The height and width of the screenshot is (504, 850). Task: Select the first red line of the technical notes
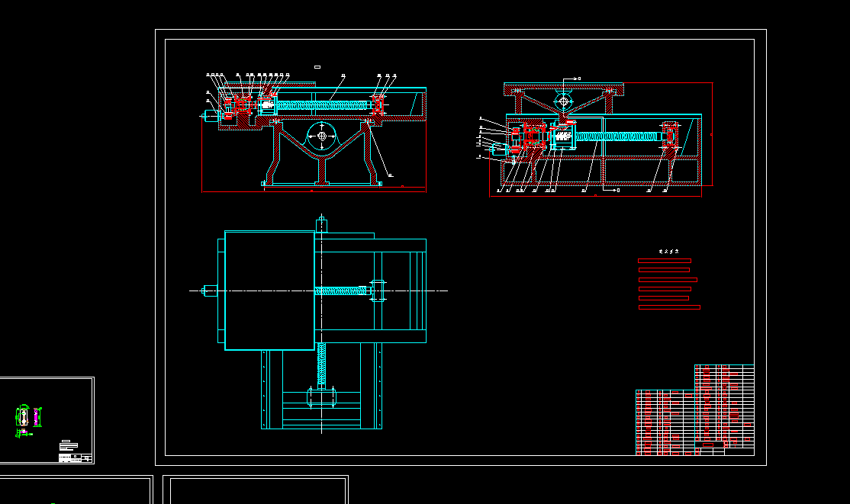click(665, 261)
